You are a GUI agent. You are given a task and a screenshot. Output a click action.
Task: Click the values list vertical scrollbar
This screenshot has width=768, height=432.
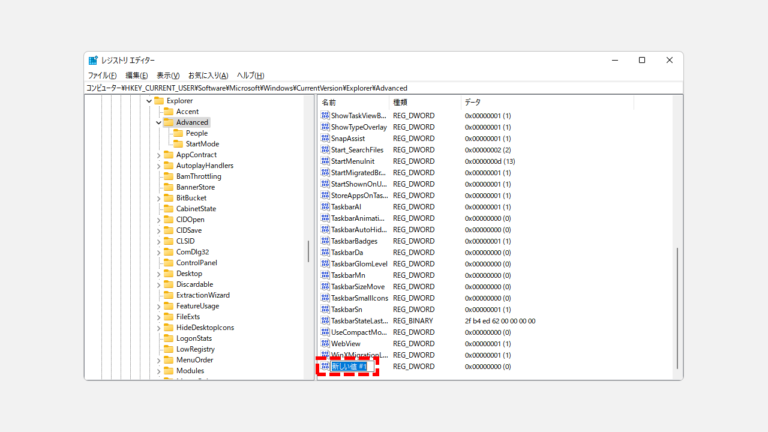coord(678,300)
